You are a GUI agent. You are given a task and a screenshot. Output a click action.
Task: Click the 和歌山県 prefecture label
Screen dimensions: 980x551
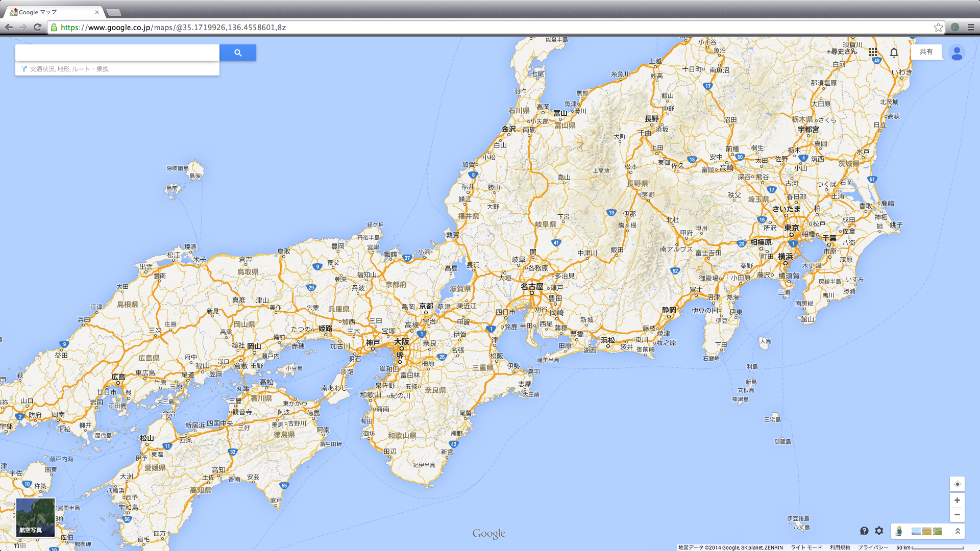402,435
